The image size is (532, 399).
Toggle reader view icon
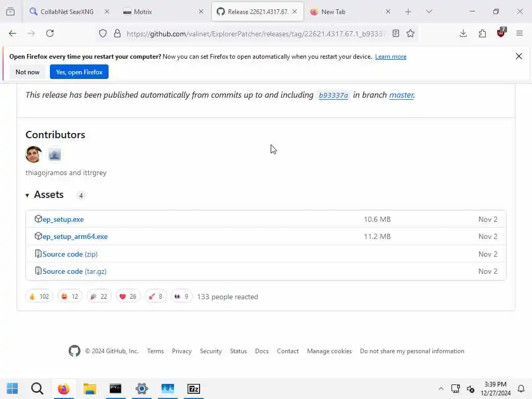click(x=395, y=33)
